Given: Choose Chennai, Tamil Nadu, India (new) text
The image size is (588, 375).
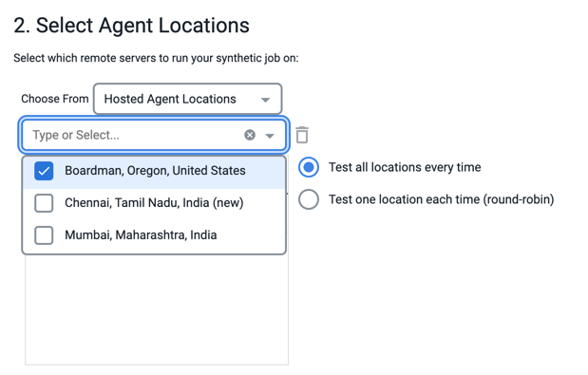Looking at the screenshot, I should [154, 203].
